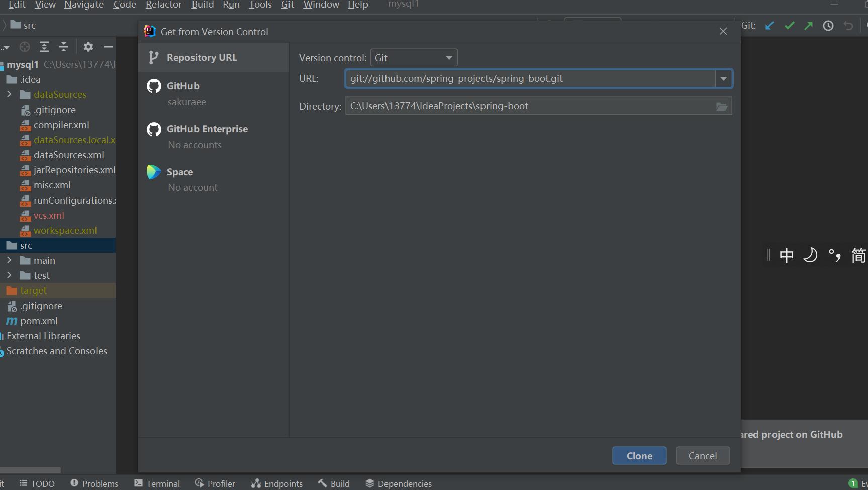The width and height of the screenshot is (868, 490).
Task: Click the Project panel horizontal scrollbar
Action: point(30,470)
